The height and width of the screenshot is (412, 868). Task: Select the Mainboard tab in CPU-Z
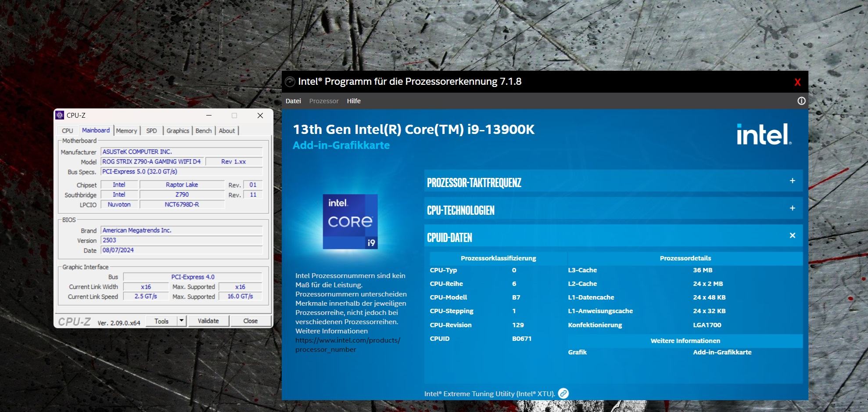[96, 130]
